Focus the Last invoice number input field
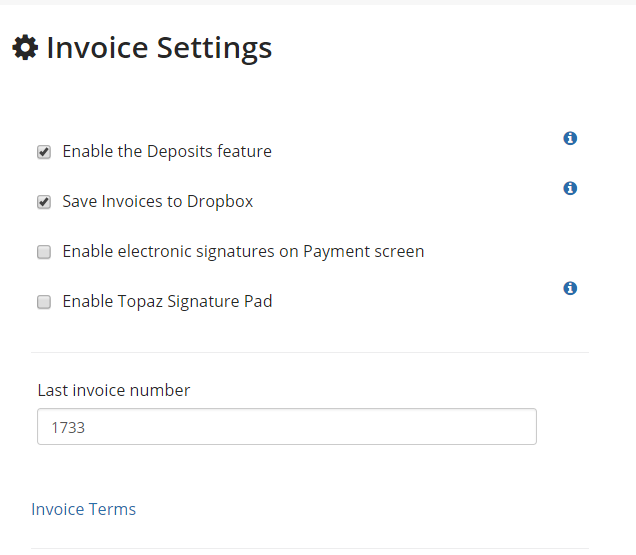This screenshot has height=555, width=636. (287, 426)
